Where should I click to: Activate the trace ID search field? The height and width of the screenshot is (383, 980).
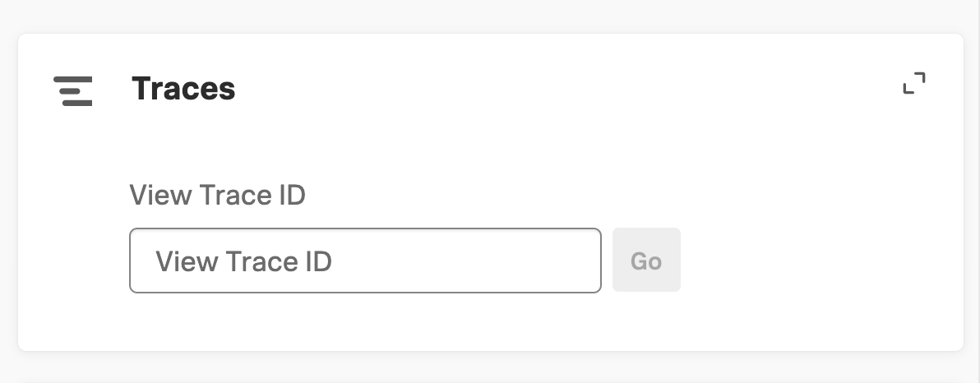[x=365, y=261]
